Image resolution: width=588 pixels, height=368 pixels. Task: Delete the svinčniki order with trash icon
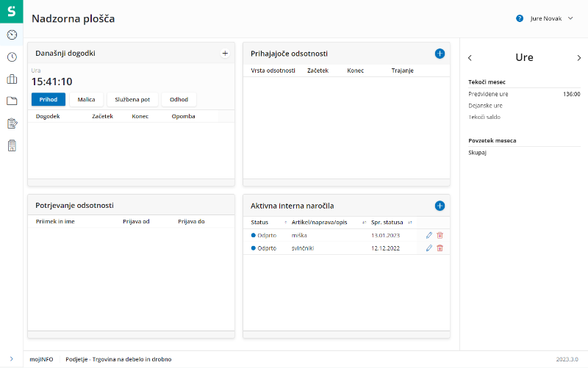(440, 248)
